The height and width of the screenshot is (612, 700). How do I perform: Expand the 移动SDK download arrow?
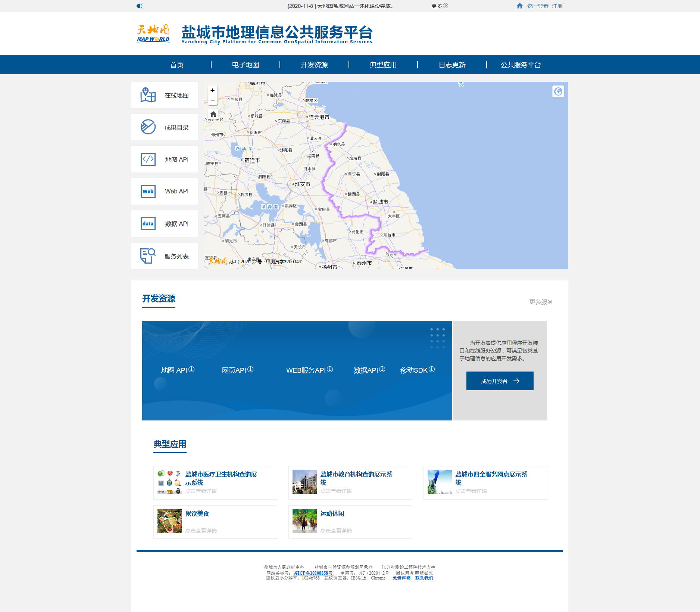point(432,369)
